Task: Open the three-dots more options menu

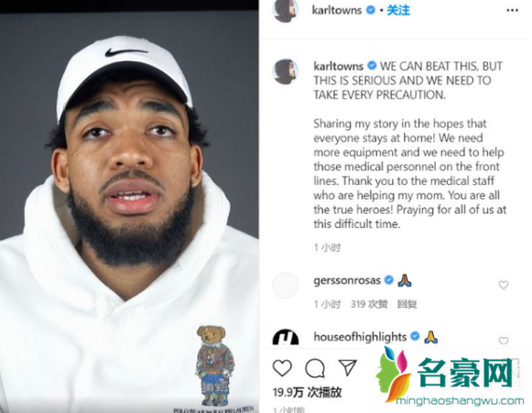Action: (x=512, y=10)
